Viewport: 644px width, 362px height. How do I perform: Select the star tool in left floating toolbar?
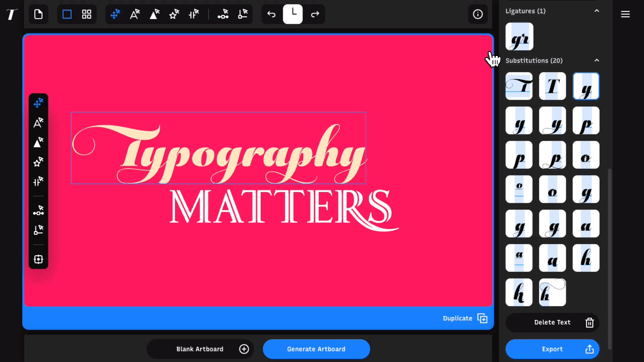click(38, 162)
